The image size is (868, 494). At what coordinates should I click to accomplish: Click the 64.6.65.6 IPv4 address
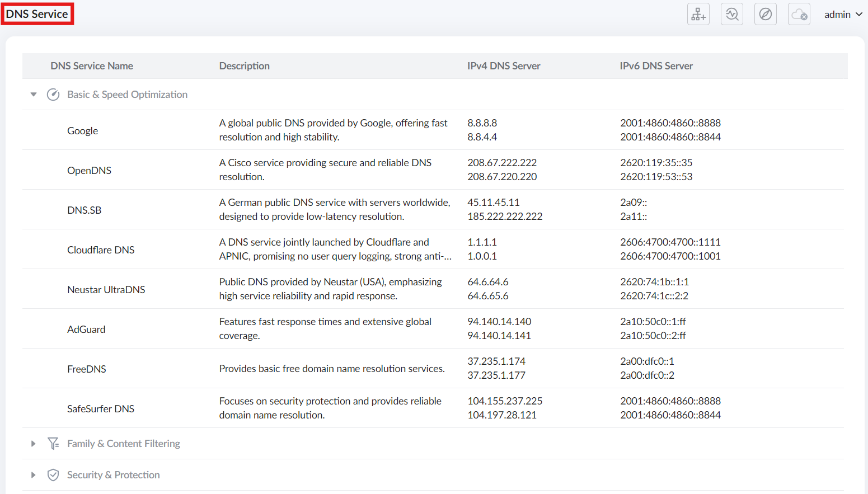[488, 296]
